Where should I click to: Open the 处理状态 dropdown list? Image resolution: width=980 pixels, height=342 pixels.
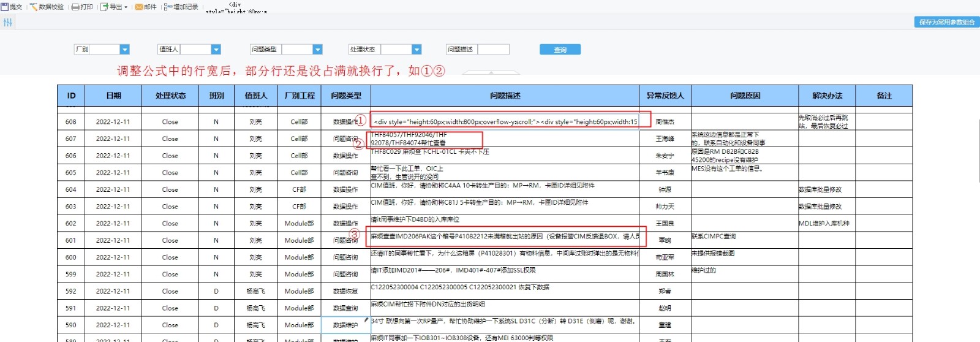point(417,50)
